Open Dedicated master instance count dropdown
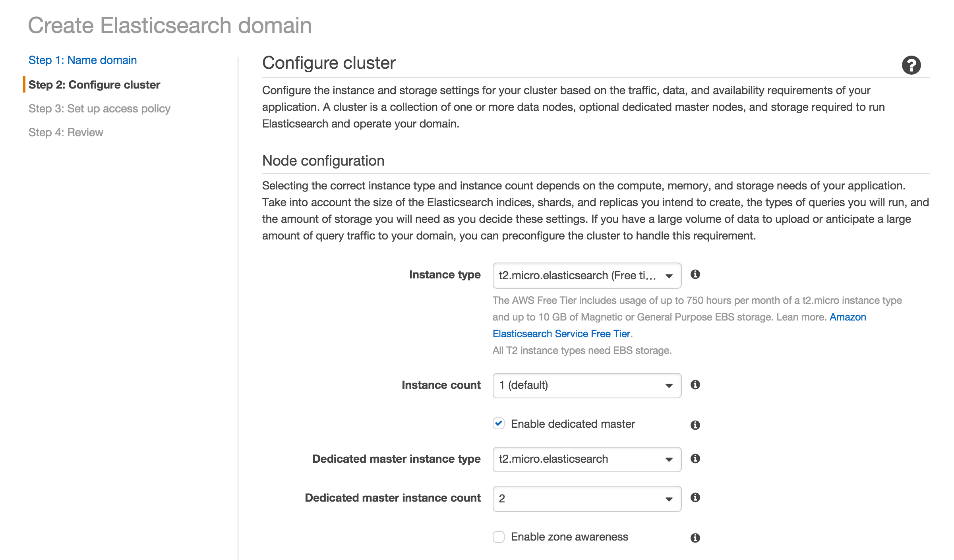This screenshot has height=560, width=954. (586, 499)
